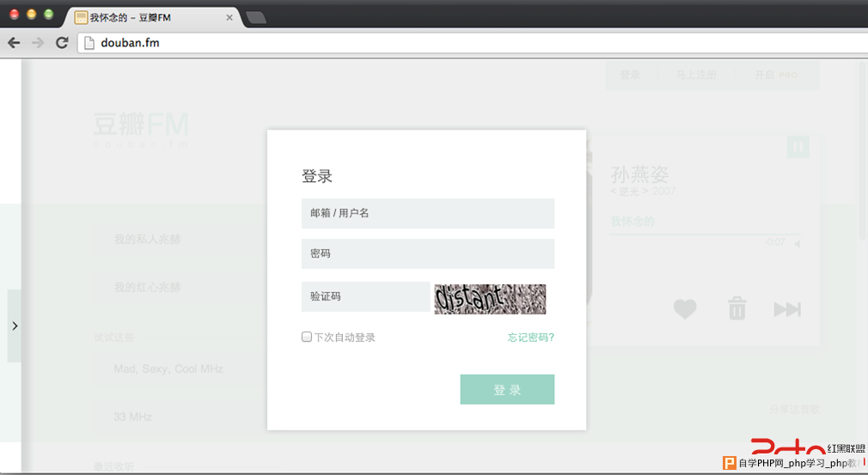This screenshot has height=475, width=868.
Task: Click 登录 in the top navigation
Action: (630, 75)
